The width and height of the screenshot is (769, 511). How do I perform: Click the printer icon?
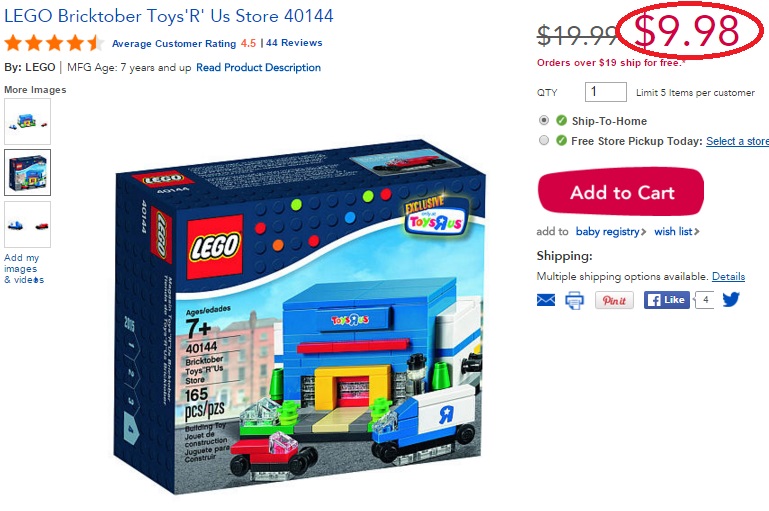click(x=575, y=300)
